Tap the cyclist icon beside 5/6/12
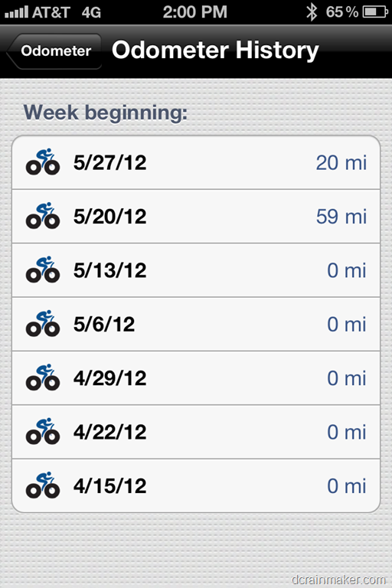Screen dimensions: 392x588 (42, 324)
